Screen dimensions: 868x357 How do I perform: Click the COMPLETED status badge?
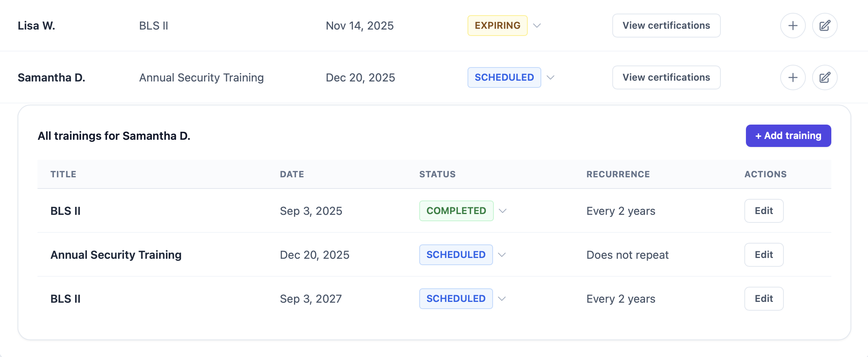(x=456, y=211)
